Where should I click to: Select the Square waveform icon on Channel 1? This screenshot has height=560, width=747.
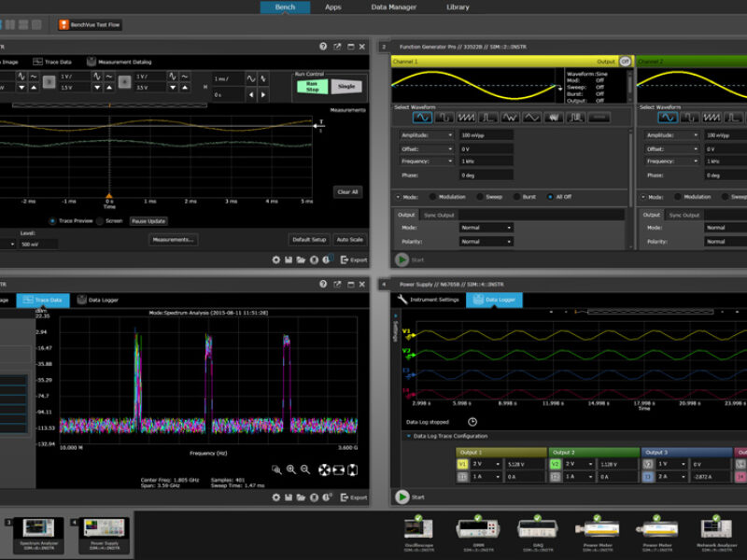point(444,117)
